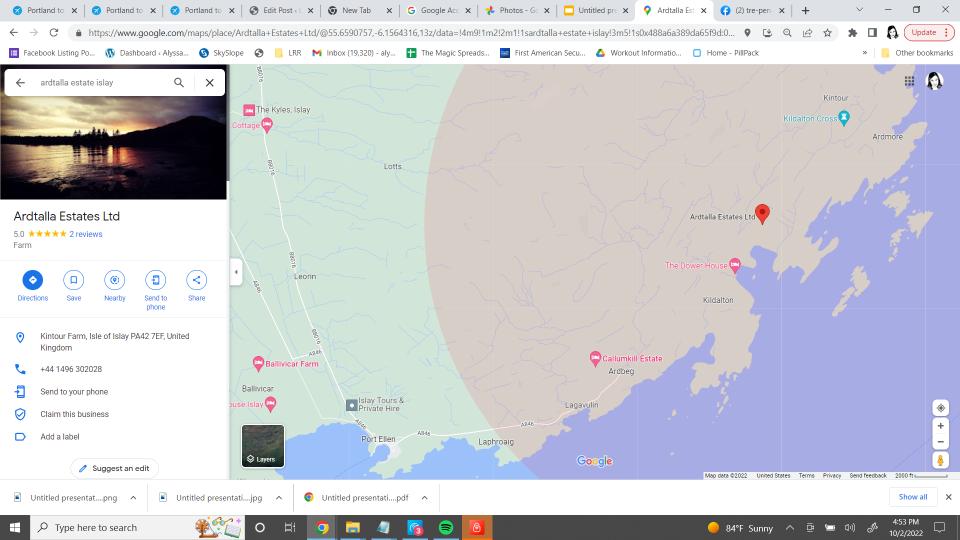Viewport: 960px width, 540px height.
Task: Select Ballivicar Farm map marker
Action: click(258, 363)
